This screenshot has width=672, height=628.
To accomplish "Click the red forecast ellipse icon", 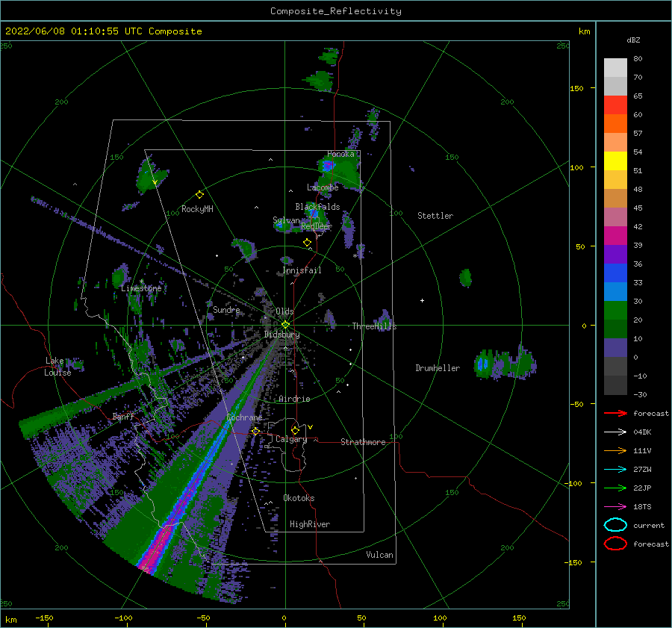I will (615, 544).
